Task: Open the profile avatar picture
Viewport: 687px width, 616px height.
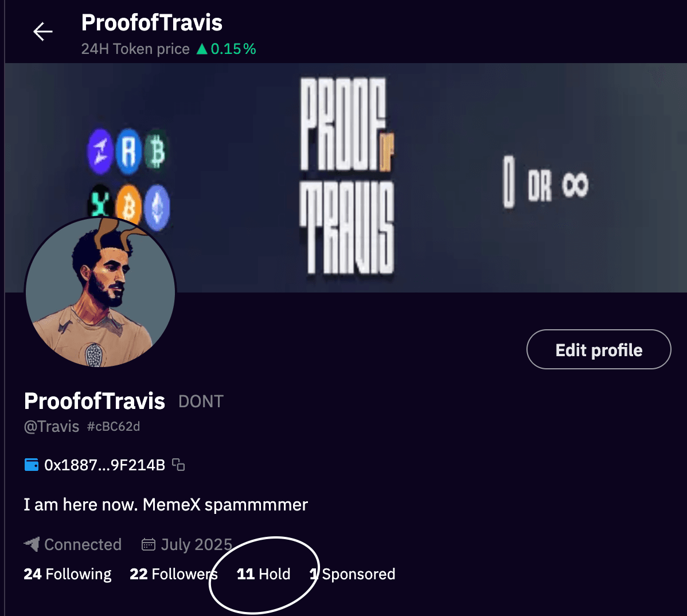Action: click(100, 293)
